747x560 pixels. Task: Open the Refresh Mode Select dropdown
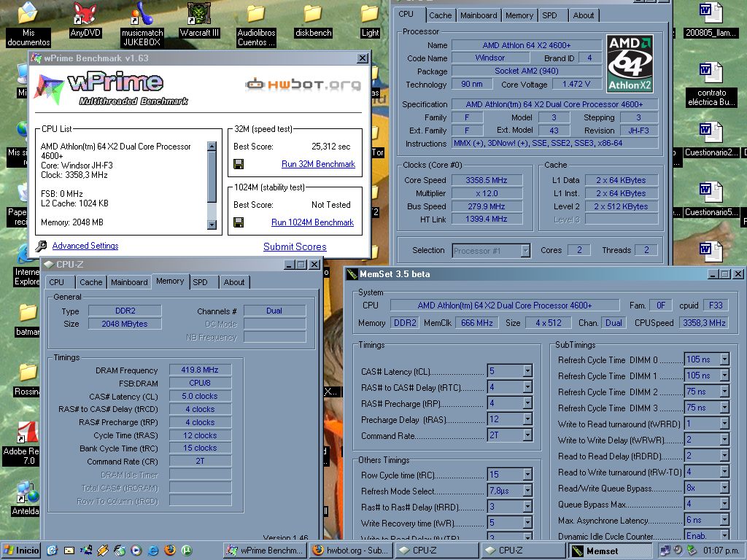pyautogui.click(x=527, y=491)
